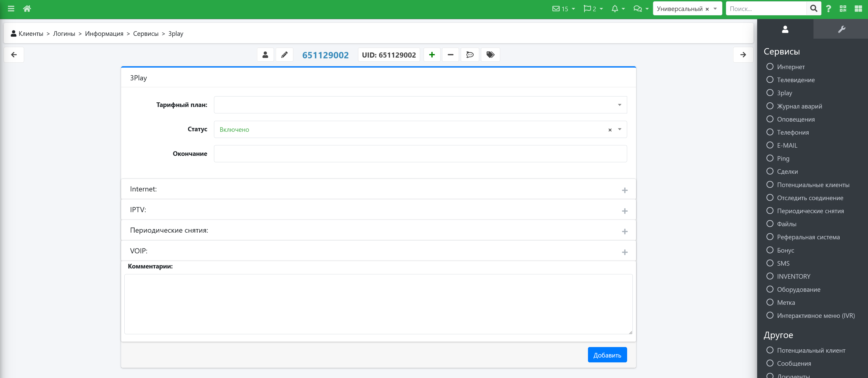The width and height of the screenshot is (868, 378).
Task: Select the Интернет service radio
Action: 770,67
